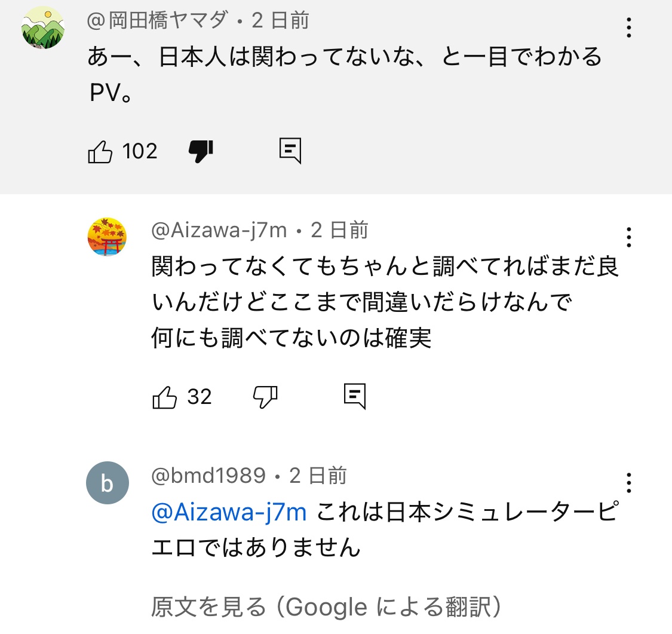Open the @Aizawa-j7m username above the reply

coord(219,230)
